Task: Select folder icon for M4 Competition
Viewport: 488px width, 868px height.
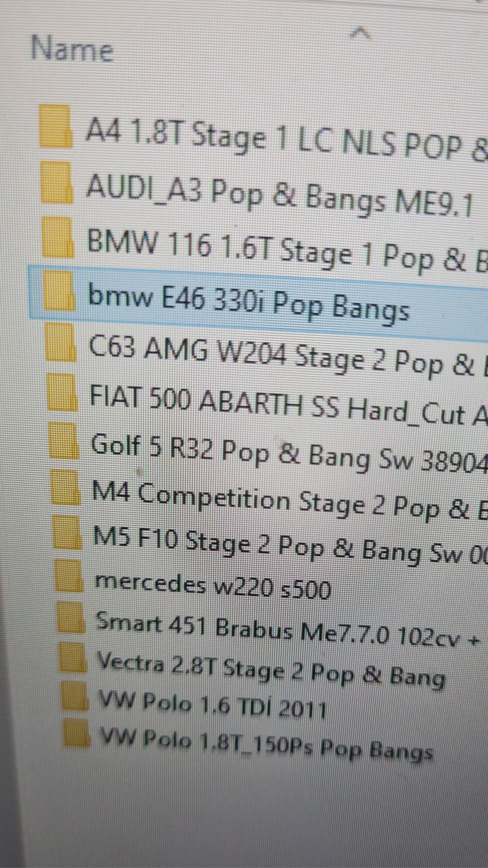Action: (x=66, y=487)
